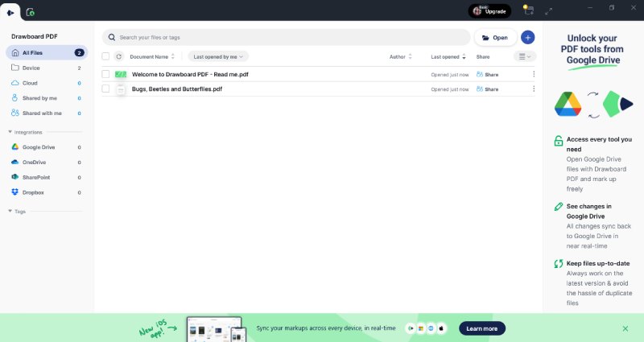Click the Access every tool you need heading
The image size is (644, 342).
coord(599,144)
